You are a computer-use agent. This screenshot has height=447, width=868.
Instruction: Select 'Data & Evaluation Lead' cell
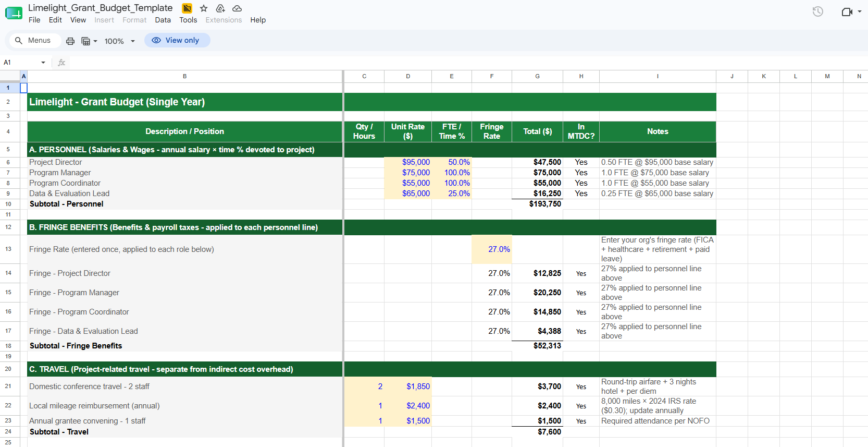coord(184,194)
